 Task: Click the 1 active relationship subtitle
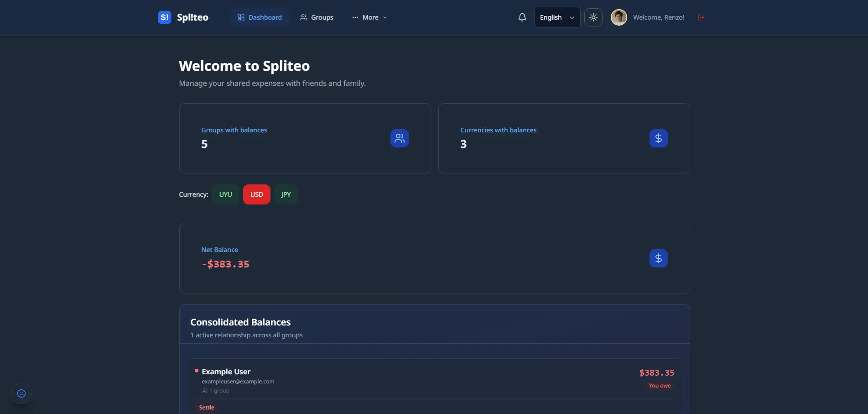tap(246, 335)
